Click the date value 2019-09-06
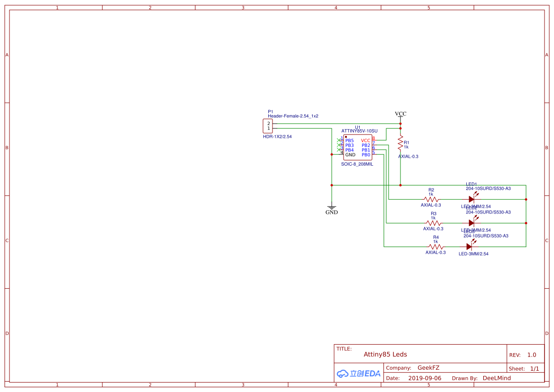Viewport: 554px width, 392px height. pyautogui.click(x=425, y=378)
